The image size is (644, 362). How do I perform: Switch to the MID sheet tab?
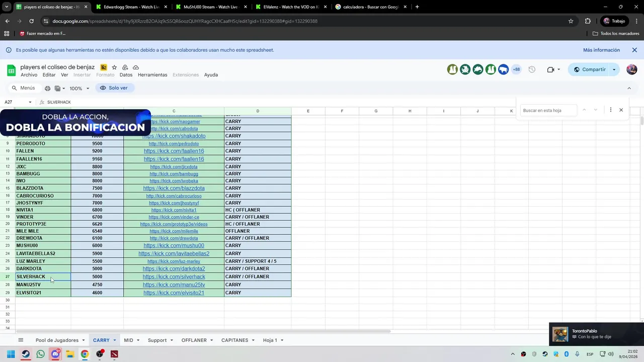click(x=128, y=340)
